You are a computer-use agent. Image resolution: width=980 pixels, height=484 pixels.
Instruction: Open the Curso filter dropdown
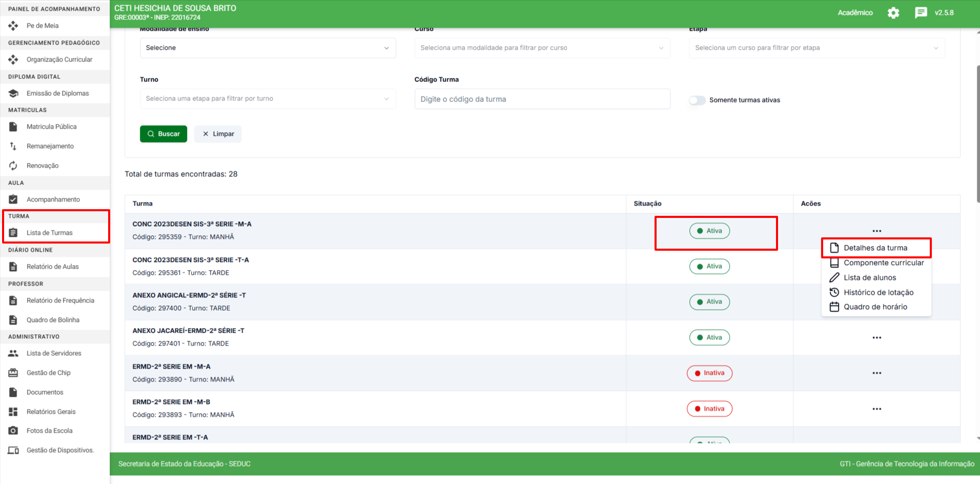[542, 48]
